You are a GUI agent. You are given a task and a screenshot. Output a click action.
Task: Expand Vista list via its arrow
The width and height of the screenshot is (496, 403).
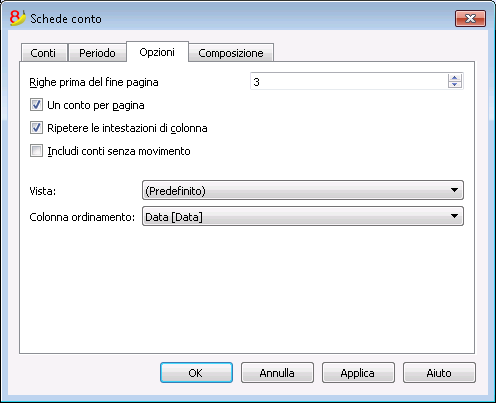[x=454, y=190]
